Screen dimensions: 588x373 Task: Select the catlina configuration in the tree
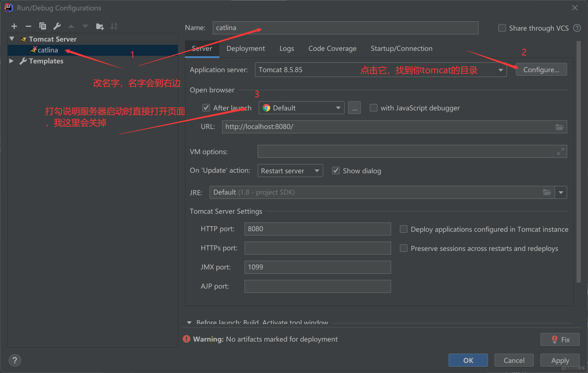click(x=93, y=50)
